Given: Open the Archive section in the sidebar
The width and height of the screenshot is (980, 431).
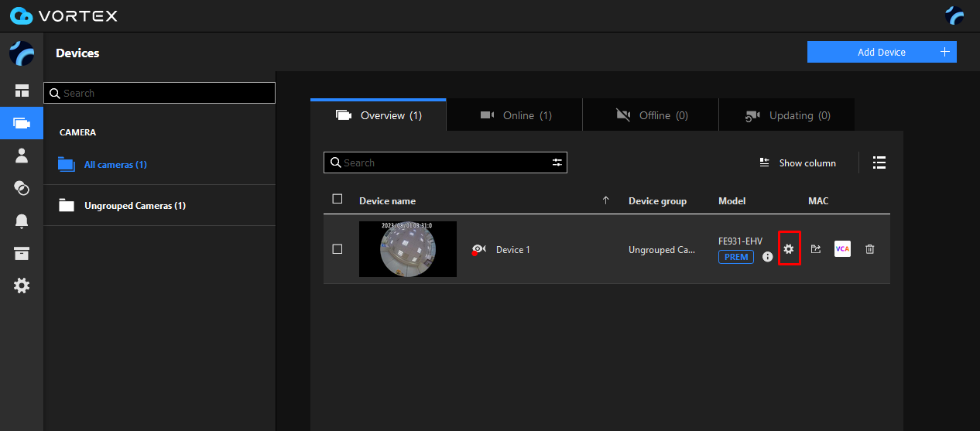Looking at the screenshot, I should pyautogui.click(x=22, y=254).
